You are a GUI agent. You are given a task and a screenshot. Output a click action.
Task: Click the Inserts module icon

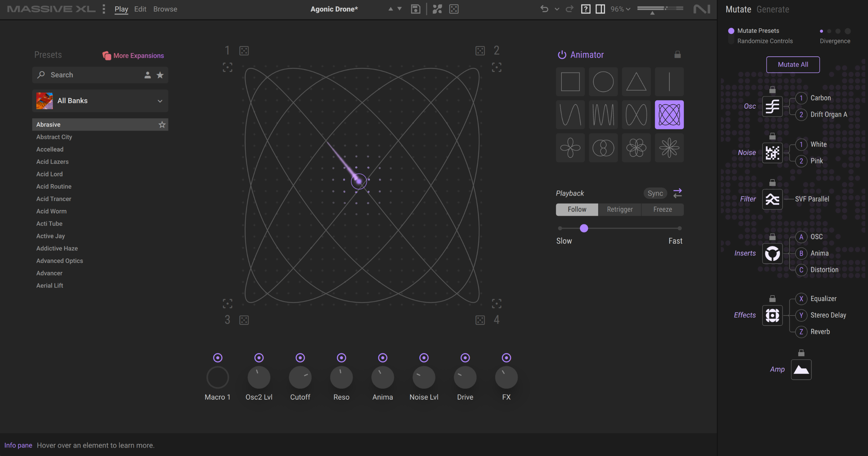(x=772, y=253)
